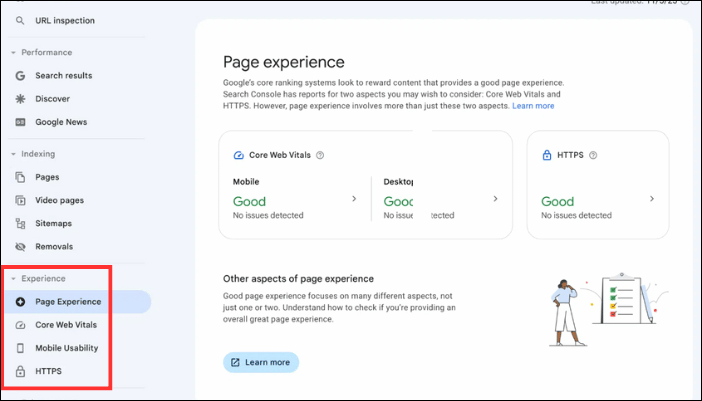The width and height of the screenshot is (702, 401).
Task: Open HTTPS report from the sidebar
Action: (48, 371)
